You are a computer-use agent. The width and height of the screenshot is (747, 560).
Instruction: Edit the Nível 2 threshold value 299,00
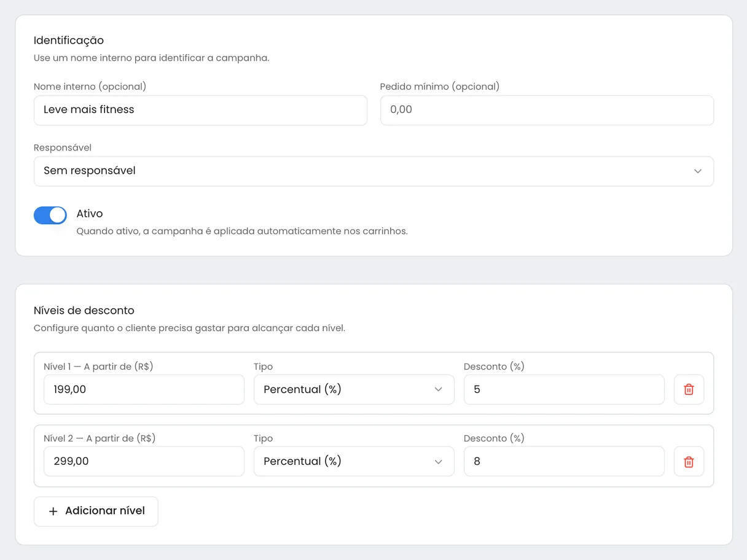click(144, 461)
